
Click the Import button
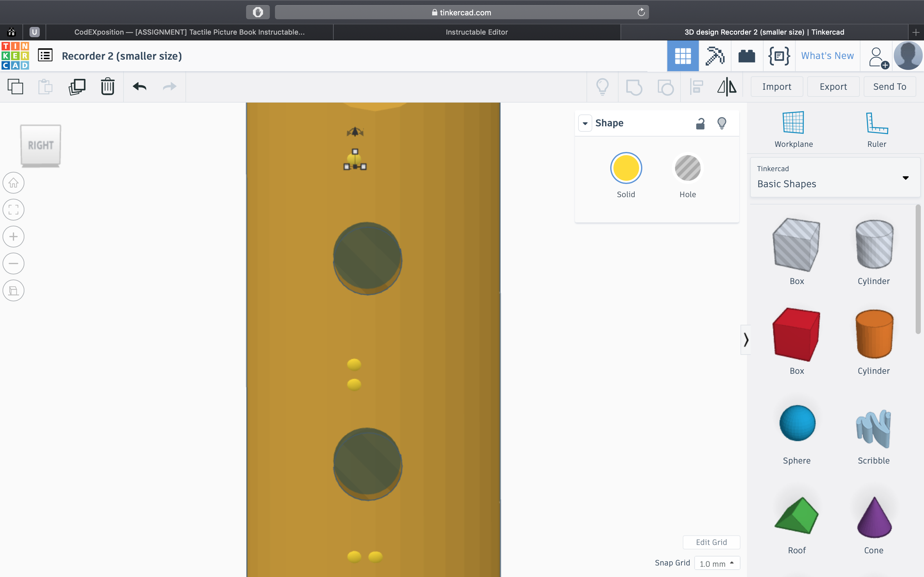pos(776,87)
